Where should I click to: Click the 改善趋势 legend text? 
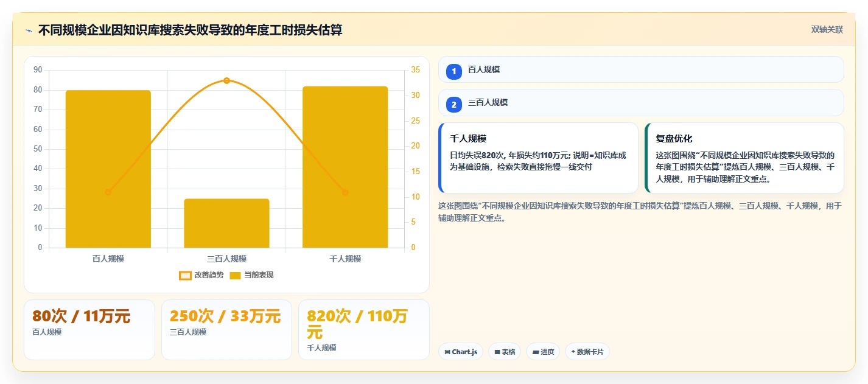click(x=209, y=275)
